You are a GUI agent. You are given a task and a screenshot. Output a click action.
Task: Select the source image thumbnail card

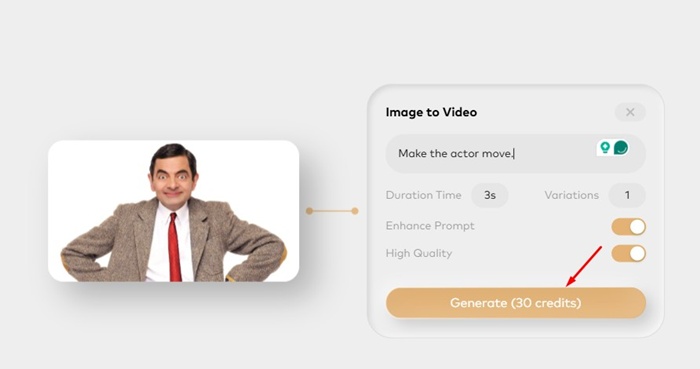174,211
